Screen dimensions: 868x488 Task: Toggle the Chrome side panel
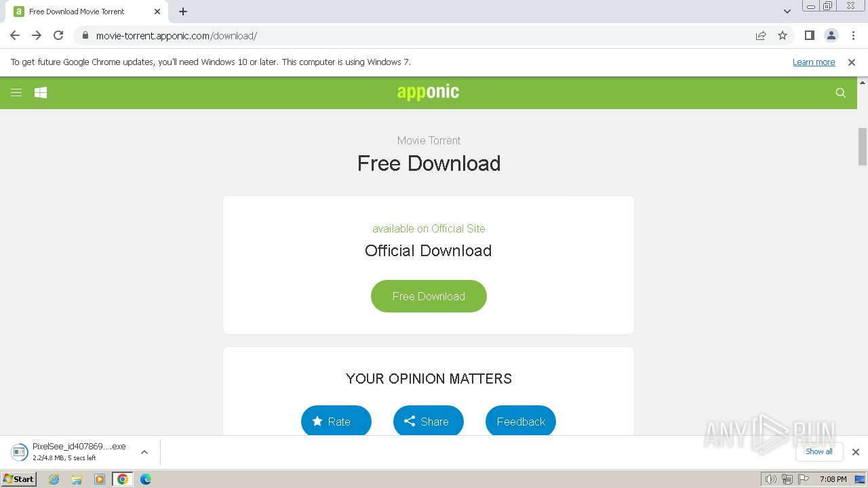[809, 35]
